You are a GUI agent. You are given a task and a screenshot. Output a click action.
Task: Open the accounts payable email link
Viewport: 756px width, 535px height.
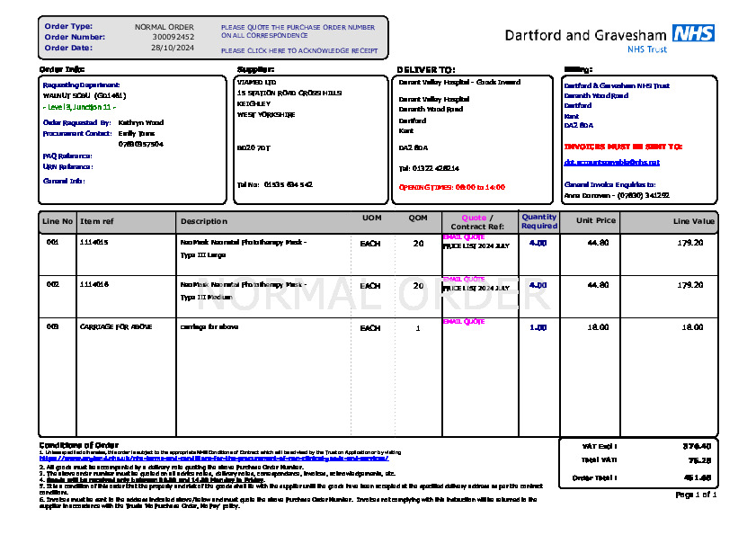coord(611,163)
